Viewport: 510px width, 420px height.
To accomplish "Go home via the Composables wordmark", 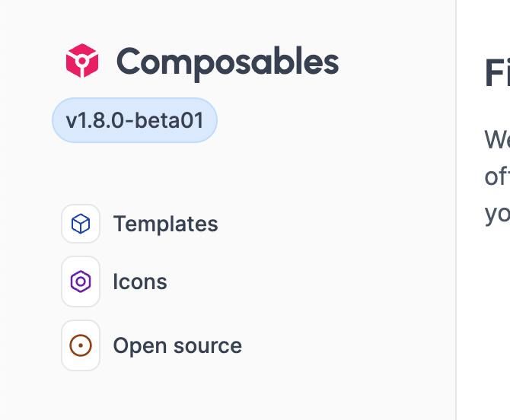I will 227,62.
